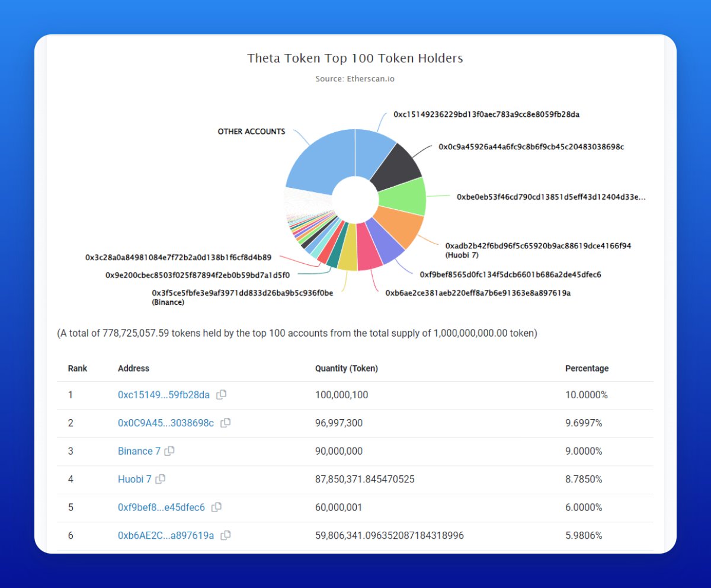Click the copy icon next to 0x0C9A45...3038698c

coord(225,423)
